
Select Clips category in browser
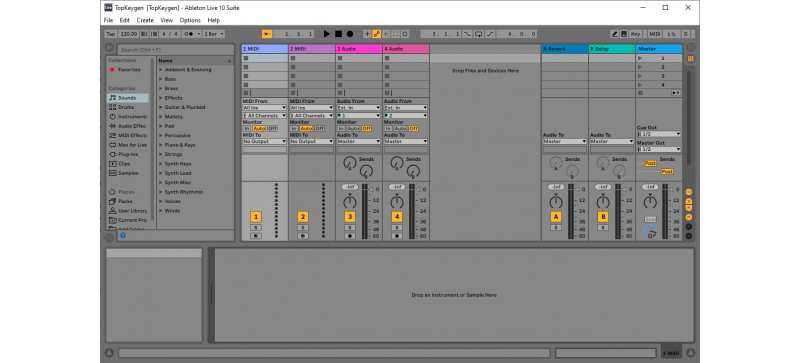click(x=128, y=164)
